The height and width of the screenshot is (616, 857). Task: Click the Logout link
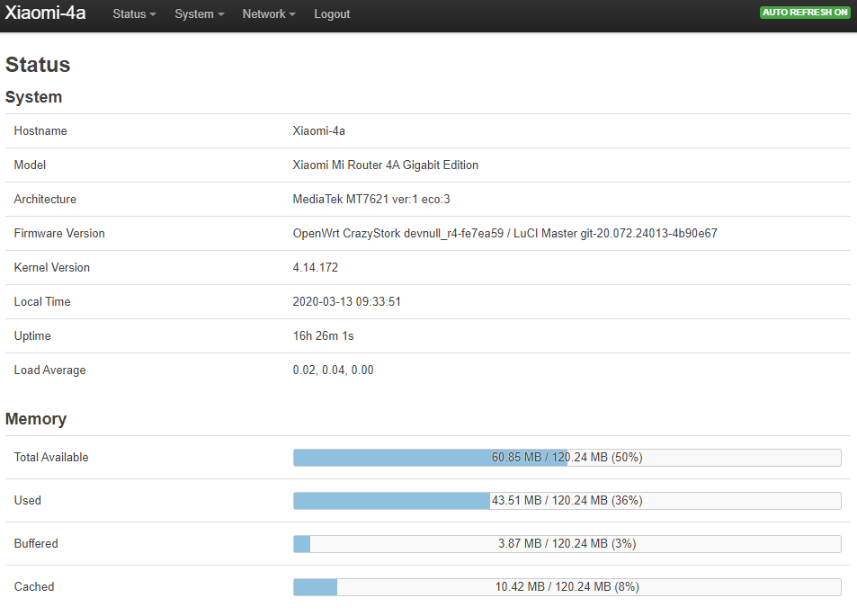[332, 13]
